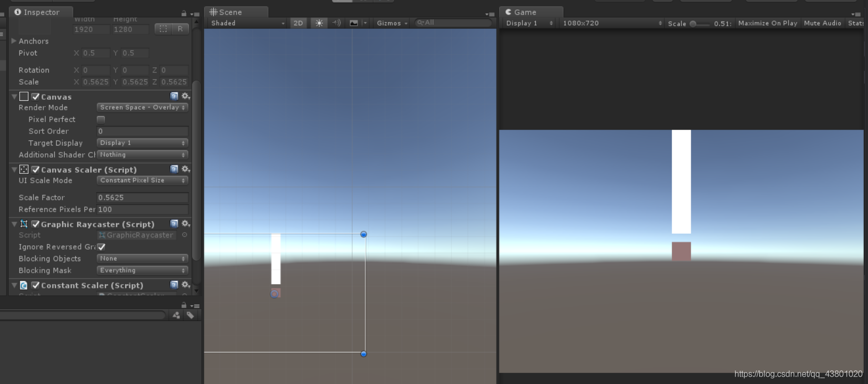This screenshot has height=384, width=868.
Task: Open the Render Mode dropdown
Action: click(x=142, y=107)
